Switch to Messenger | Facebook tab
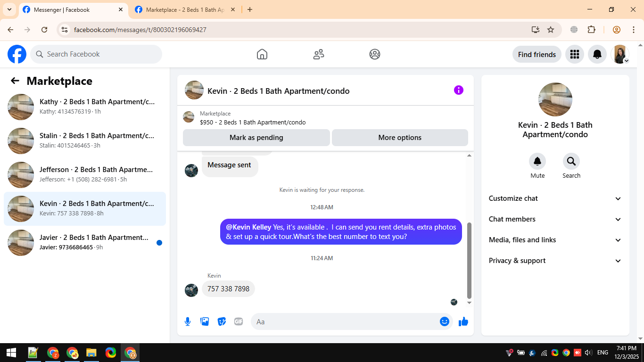This screenshot has width=644, height=362. (x=74, y=9)
